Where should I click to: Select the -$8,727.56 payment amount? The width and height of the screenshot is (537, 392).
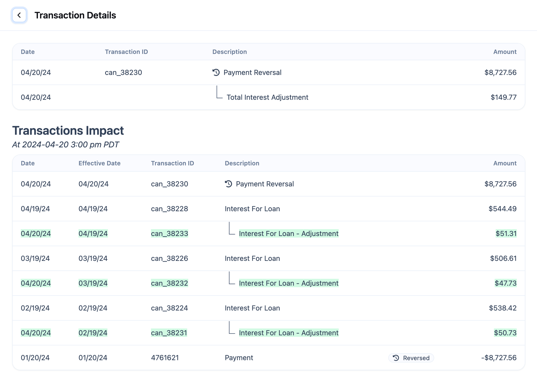click(499, 358)
